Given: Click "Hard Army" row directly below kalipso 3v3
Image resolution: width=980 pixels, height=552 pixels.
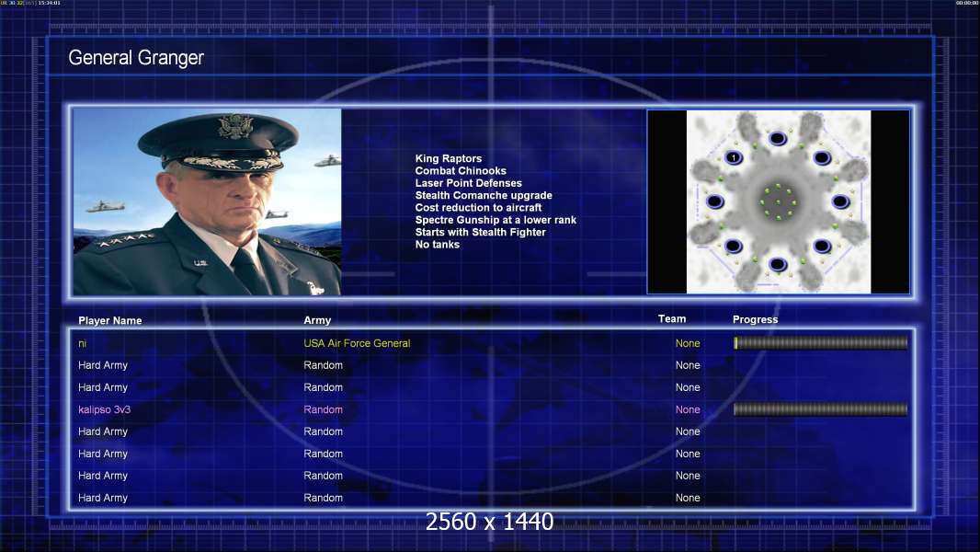Looking at the screenshot, I should coord(102,431).
